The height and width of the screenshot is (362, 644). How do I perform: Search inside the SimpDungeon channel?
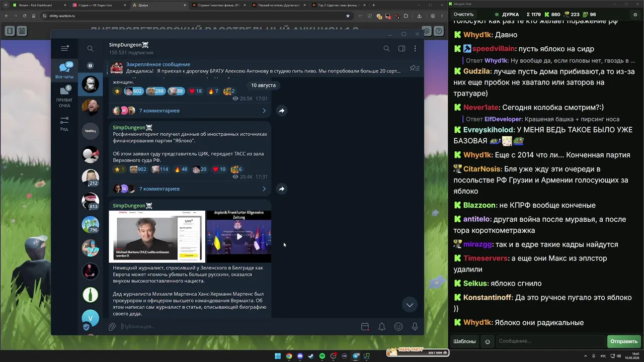pos(386,49)
